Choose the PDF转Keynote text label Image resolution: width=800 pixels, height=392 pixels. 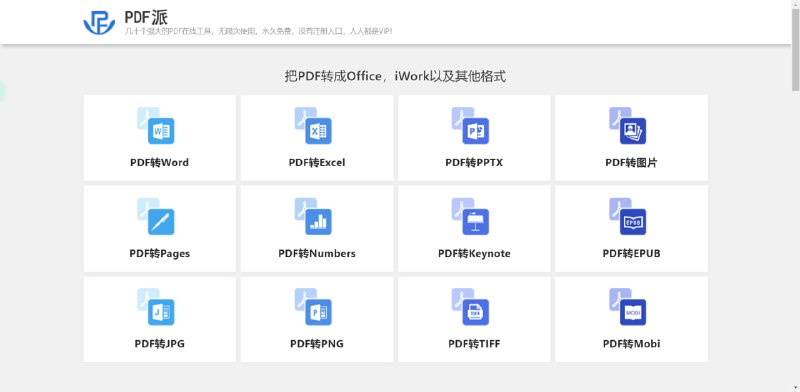click(474, 254)
